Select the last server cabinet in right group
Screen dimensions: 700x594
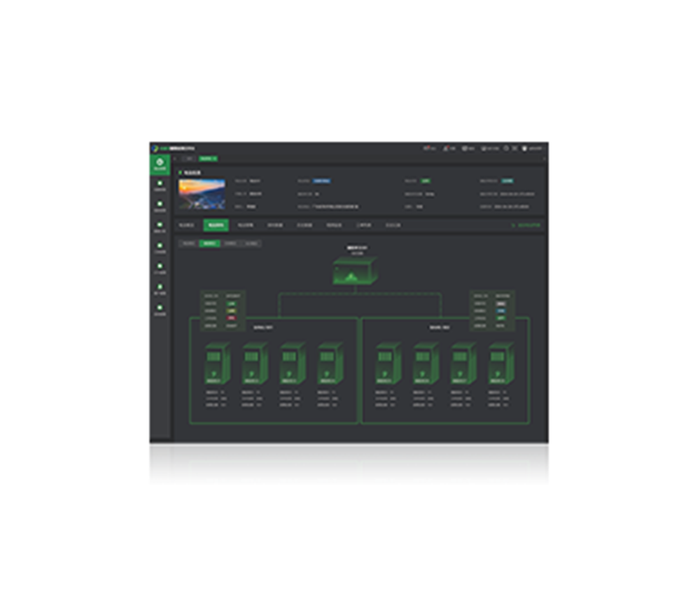500,364
